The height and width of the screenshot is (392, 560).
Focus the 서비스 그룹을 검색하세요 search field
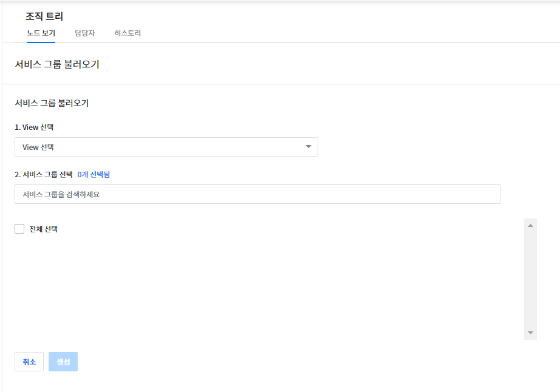pos(257,194)
